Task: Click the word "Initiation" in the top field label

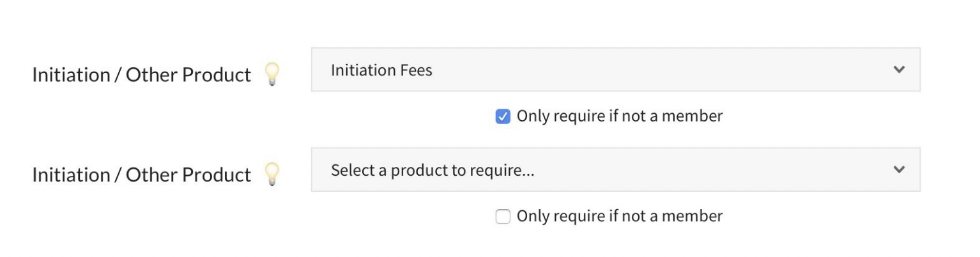Action: tap(71, 75)
